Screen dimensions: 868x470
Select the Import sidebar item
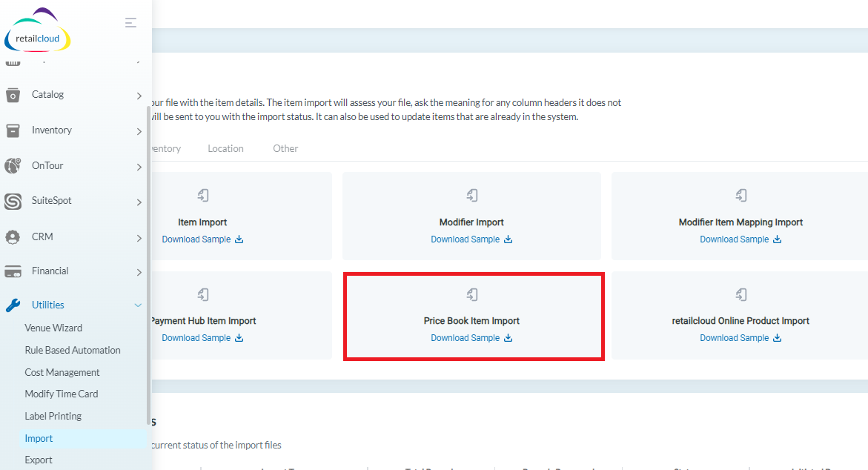pos(83,438)
